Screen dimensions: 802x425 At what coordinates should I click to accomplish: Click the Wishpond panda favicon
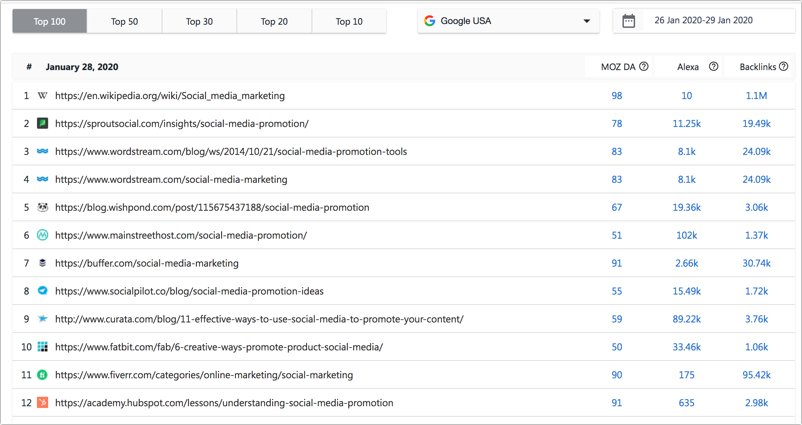(42, 208)
